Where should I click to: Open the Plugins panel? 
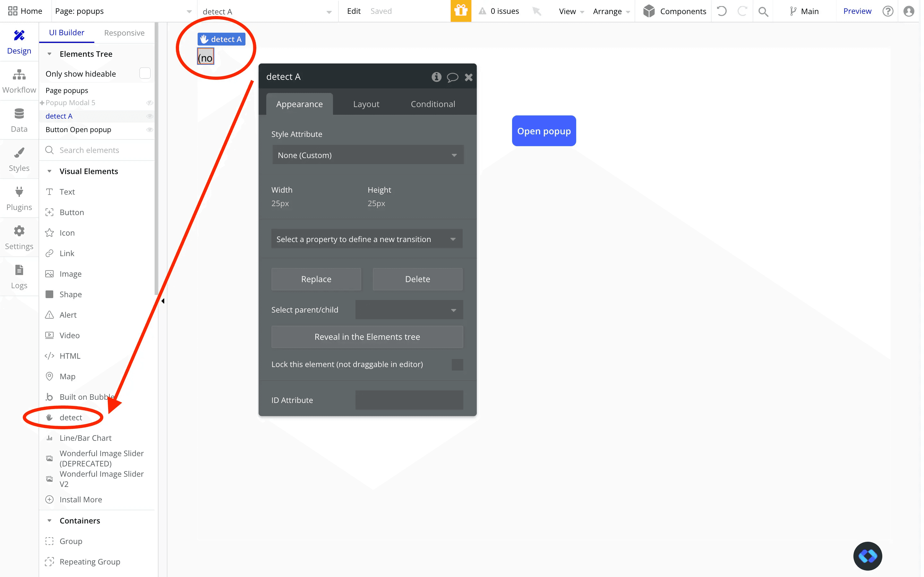pos(19,198)
